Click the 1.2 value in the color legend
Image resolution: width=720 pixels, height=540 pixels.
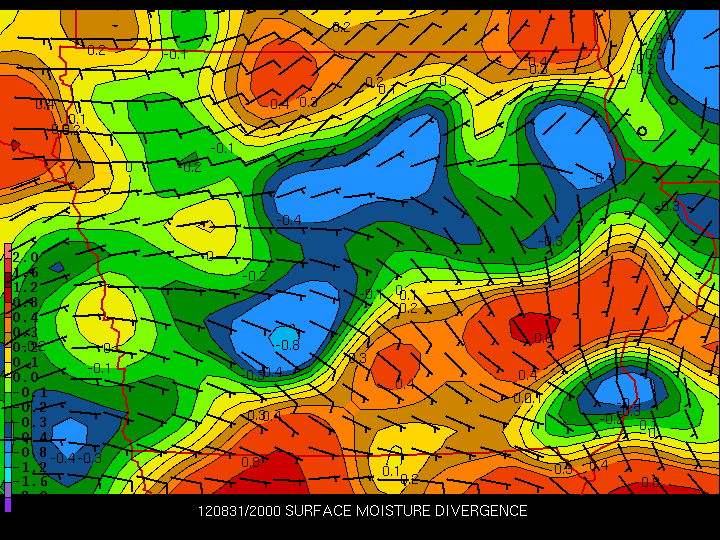coord(25,287)
